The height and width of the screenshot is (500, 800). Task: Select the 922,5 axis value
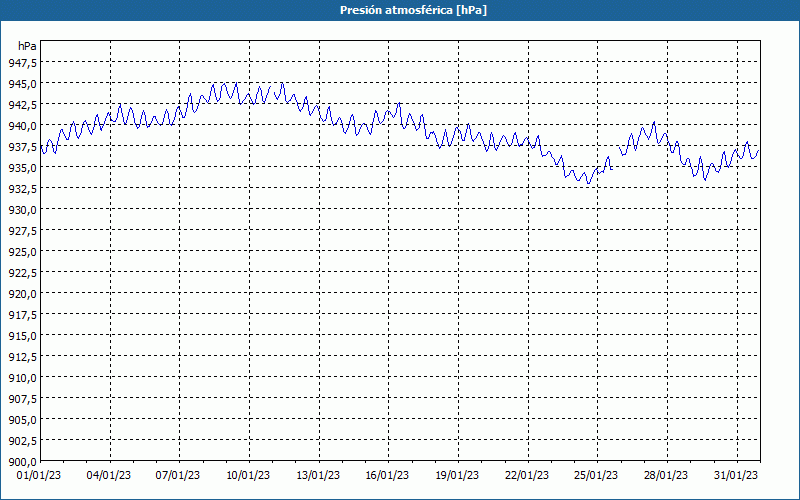(22, 272)
